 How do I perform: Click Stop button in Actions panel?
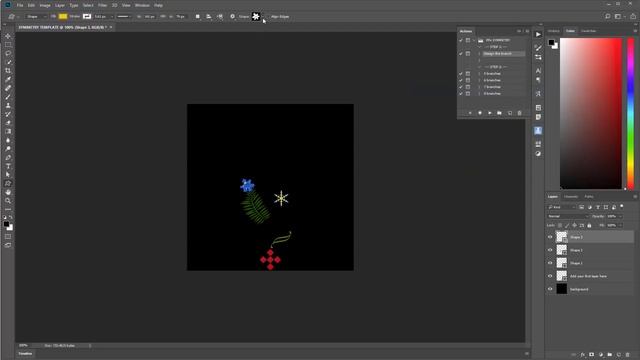click(470, 113)
